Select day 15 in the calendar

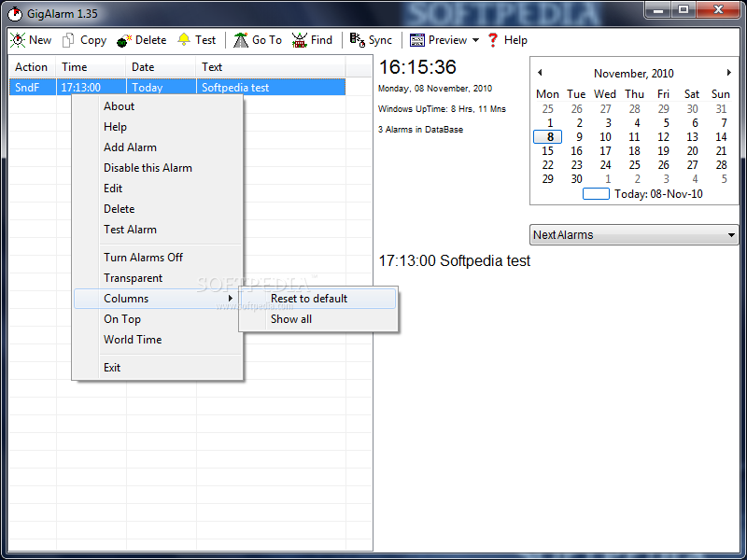coord(548,151)
